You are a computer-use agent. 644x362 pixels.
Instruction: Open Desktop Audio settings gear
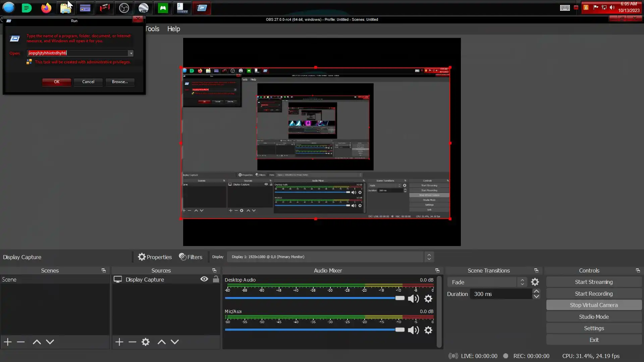(x=428, y=299)
